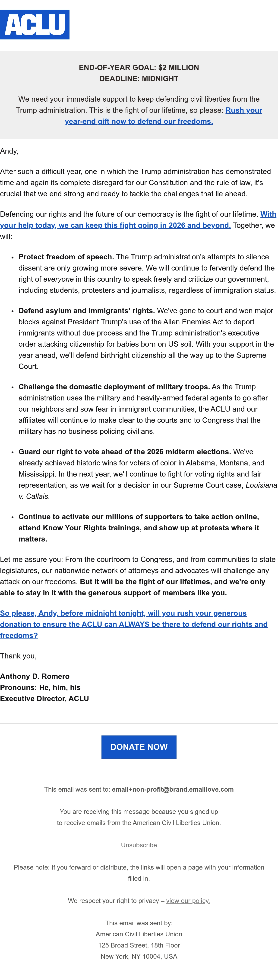The image size is (278, 980).
Task: Click "Challenge the domestic deployment of military troops."
Action: (114, 387)
